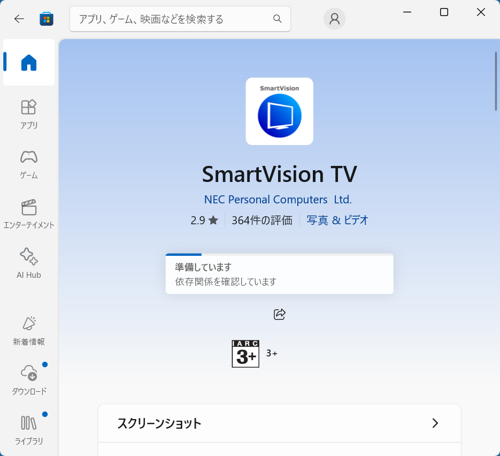Click the 2.9 star rating
Viewport: 500px width, 456px height.
click(x=204, y=220)
